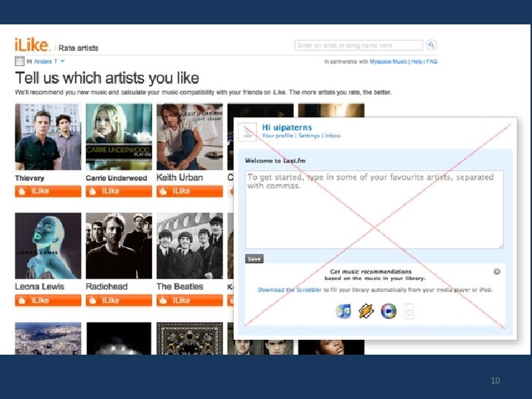Open the Inbox link
The height and width of the screenshot is (399, 532).
click(332, 136)
